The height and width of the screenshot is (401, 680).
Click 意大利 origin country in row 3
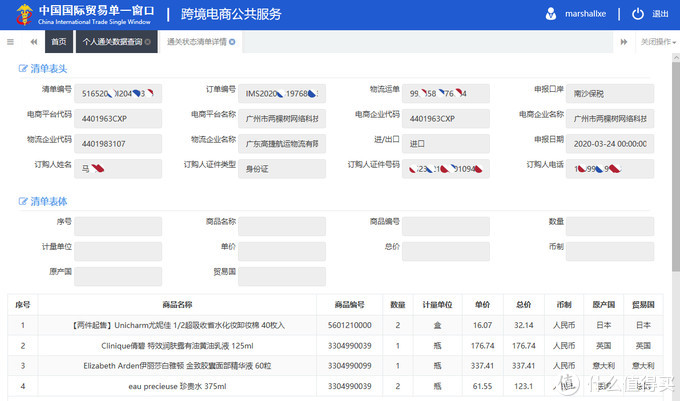click(604, 365)
